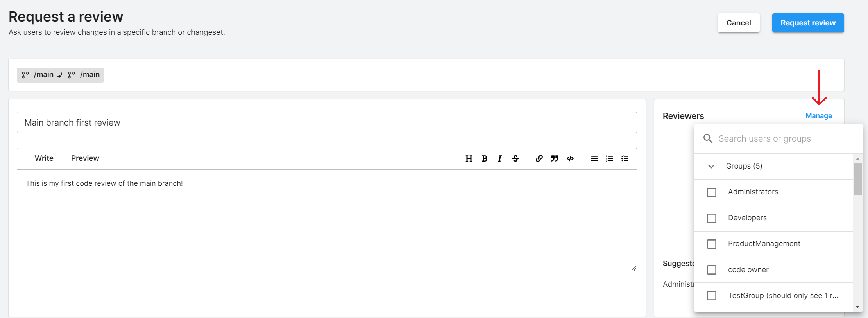Screen dimensions: 868x318
Task: Collapse the Groups (5) section
Action: pos(711,166)
